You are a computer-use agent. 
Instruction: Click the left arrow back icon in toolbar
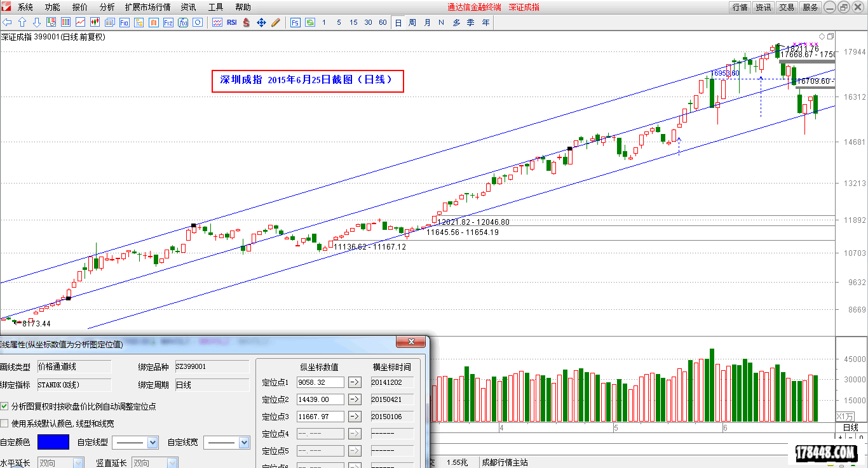click(8, 22)
